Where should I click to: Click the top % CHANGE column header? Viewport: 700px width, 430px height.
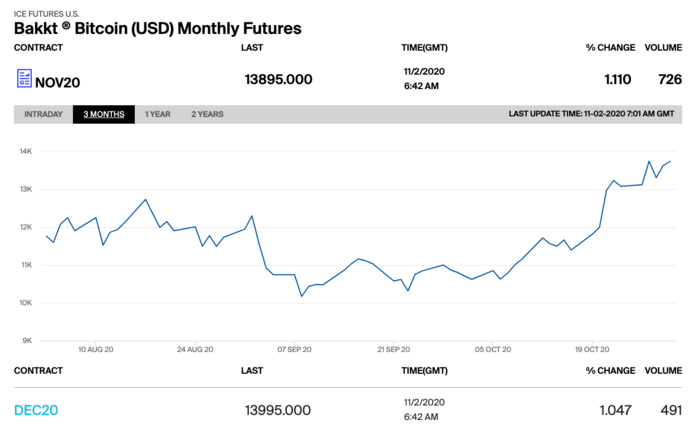click(610, 48)
